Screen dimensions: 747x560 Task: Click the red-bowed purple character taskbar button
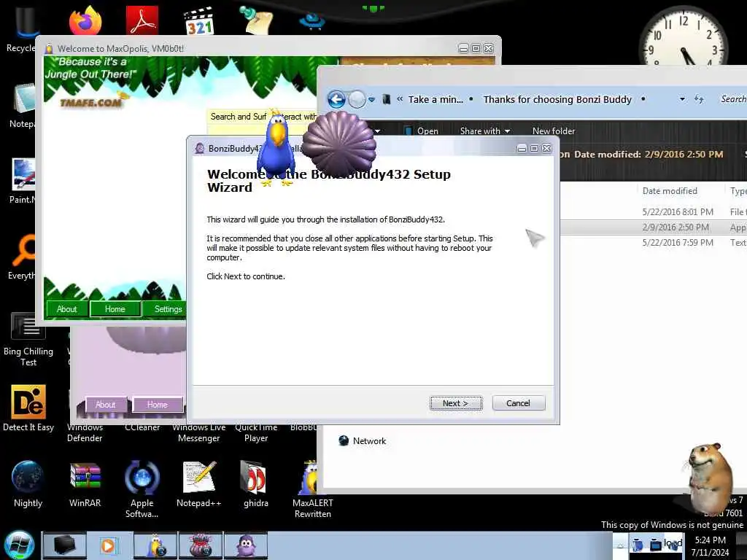pos(200,545)
